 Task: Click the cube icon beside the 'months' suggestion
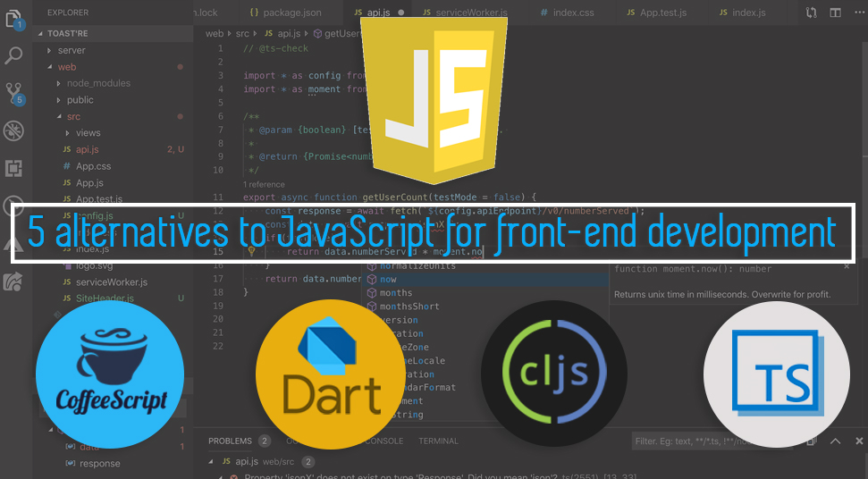point(372,293)
